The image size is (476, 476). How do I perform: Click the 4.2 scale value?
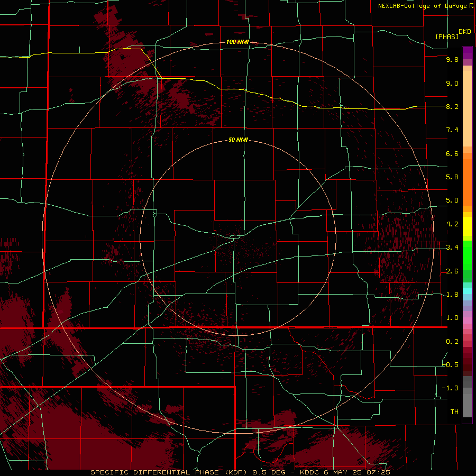452,224
